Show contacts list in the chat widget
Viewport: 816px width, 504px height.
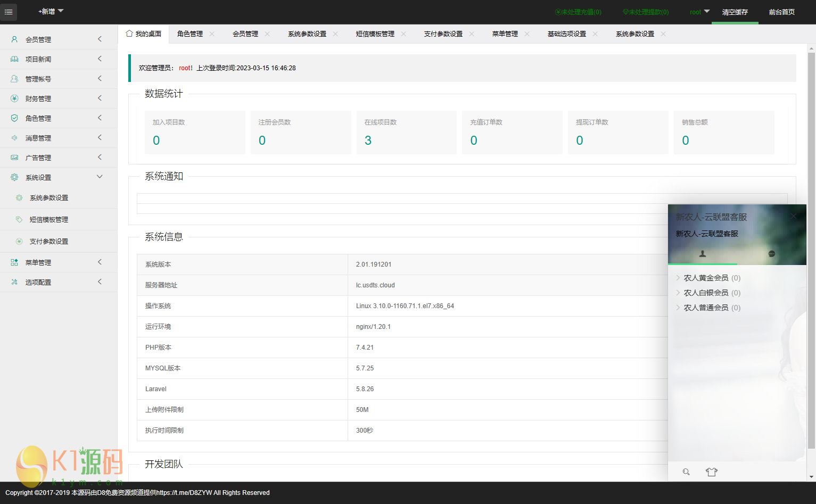(x=703, y=254)
